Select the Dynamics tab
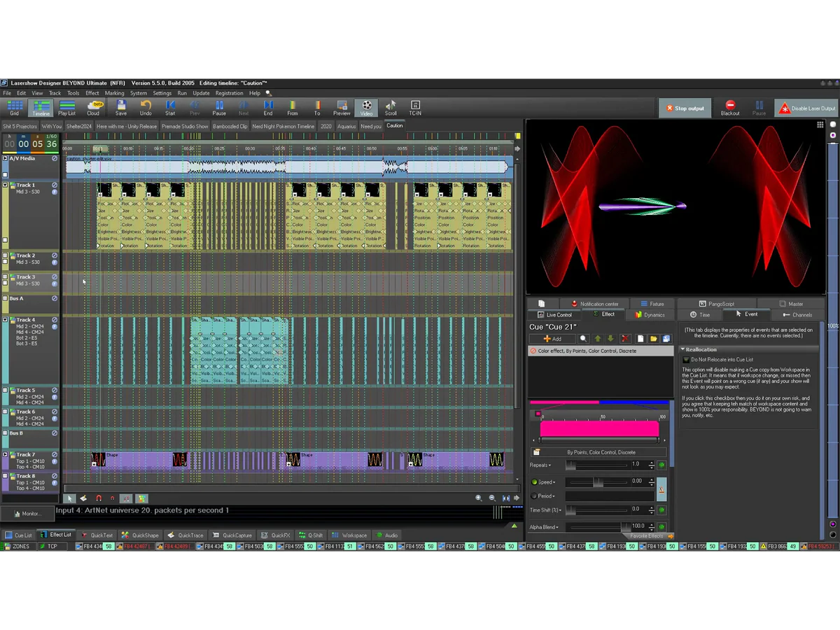The image size is (840, 630). (650, 315)
